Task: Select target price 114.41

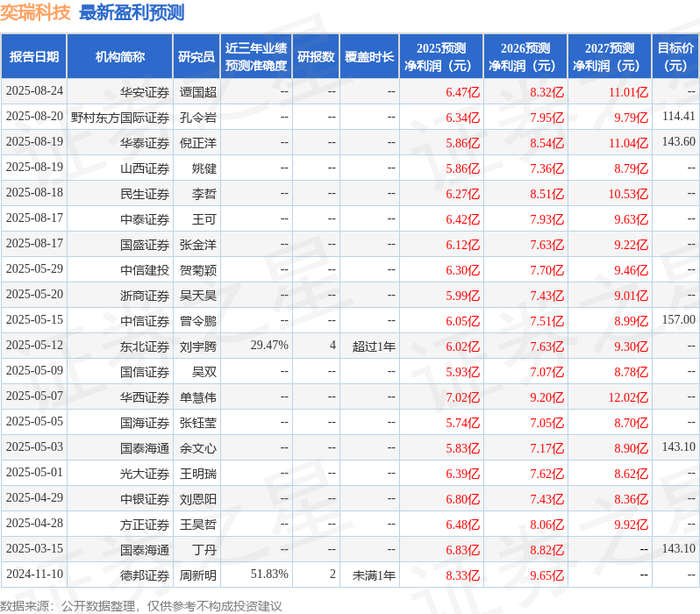Action: pyautogui.click(x=679, y=116)
